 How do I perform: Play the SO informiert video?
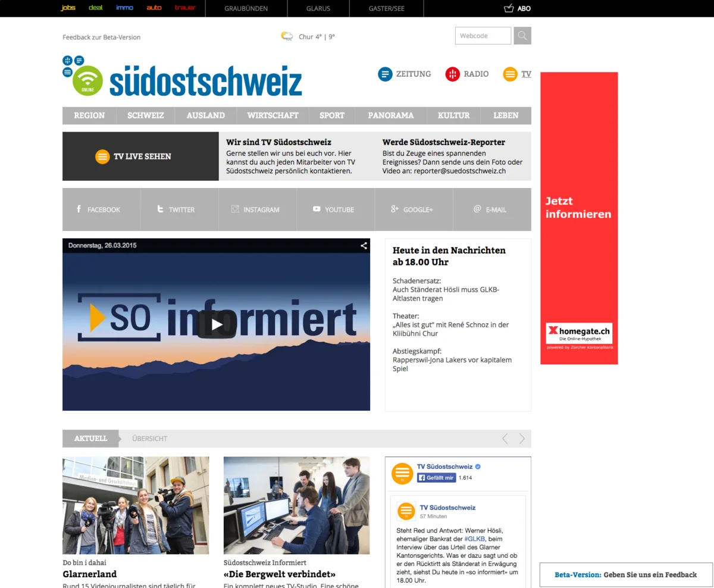tap(217, 324)
